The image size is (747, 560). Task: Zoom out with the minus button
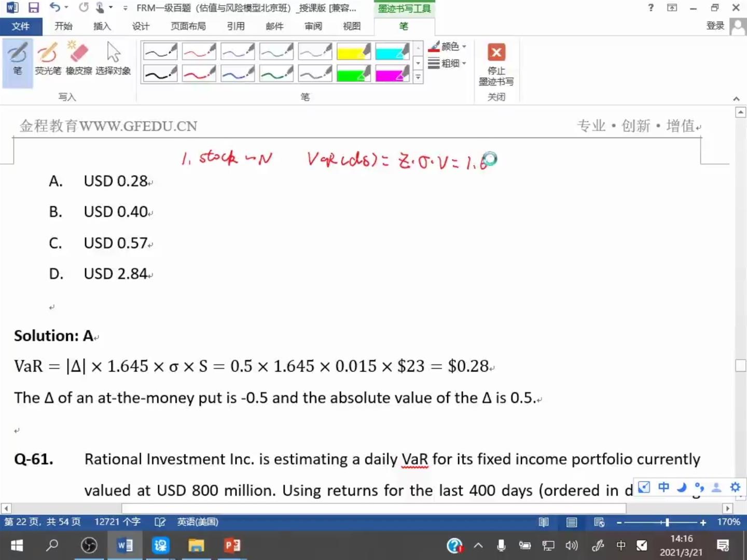tap(619, 523)
